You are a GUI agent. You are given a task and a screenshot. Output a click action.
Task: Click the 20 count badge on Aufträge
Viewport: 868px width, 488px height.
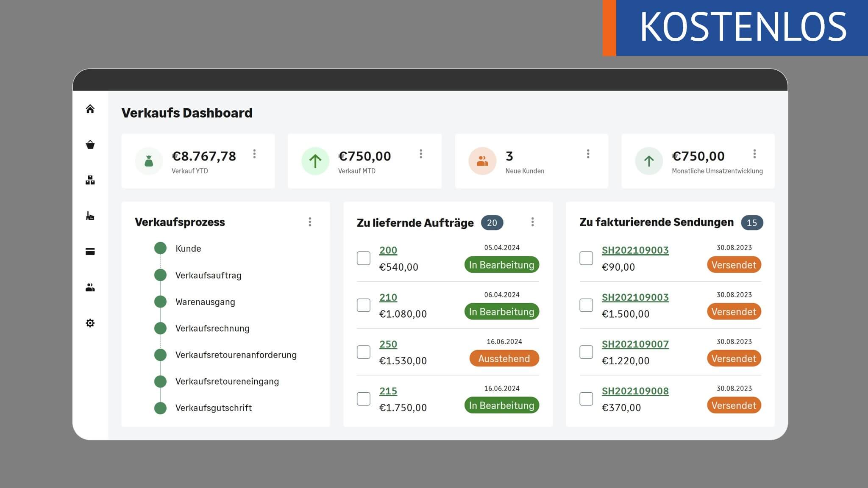(x=492, y=223)
